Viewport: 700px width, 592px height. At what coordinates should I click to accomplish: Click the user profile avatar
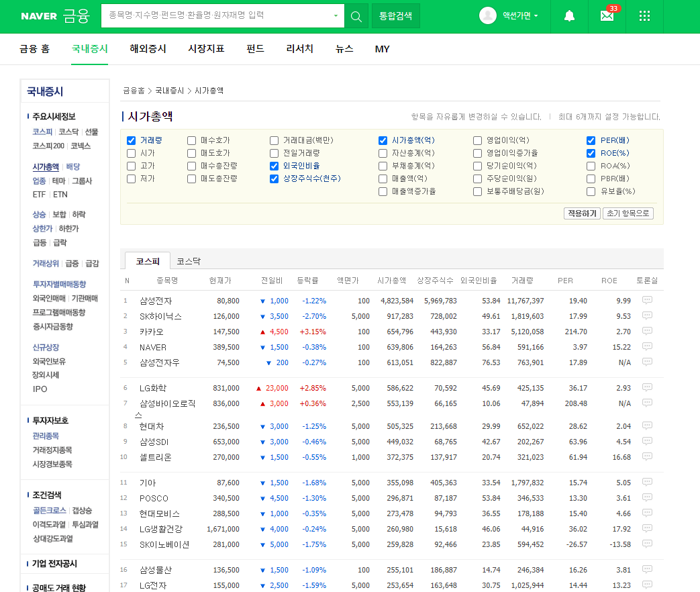(x=487, y=15)
